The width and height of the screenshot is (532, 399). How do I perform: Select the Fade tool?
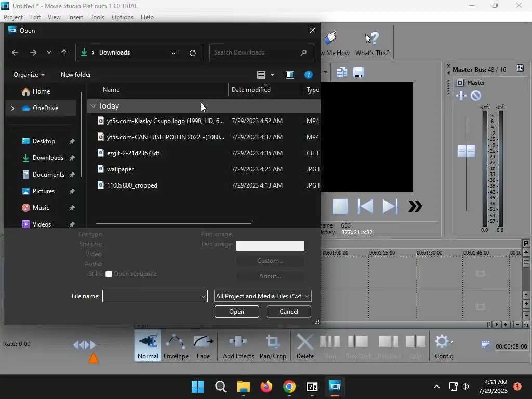(203, 345)
